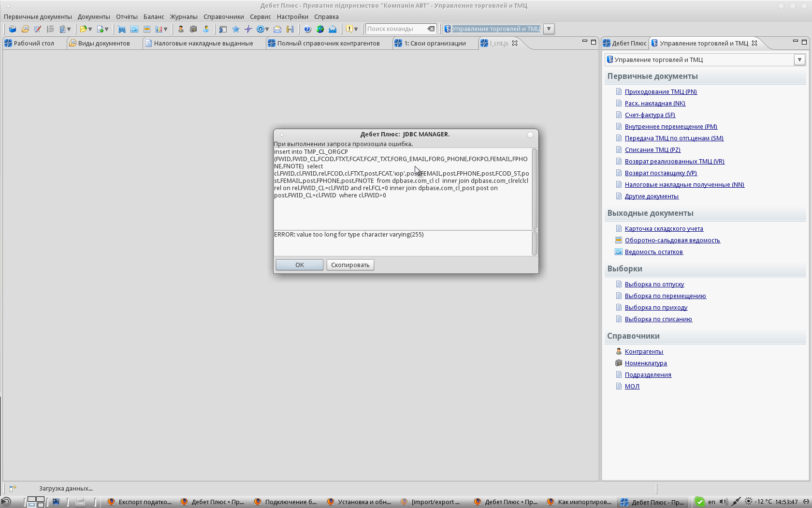Click the blue star favorites icon
Viewport: 812px width, 508px height.
[236, 29]
